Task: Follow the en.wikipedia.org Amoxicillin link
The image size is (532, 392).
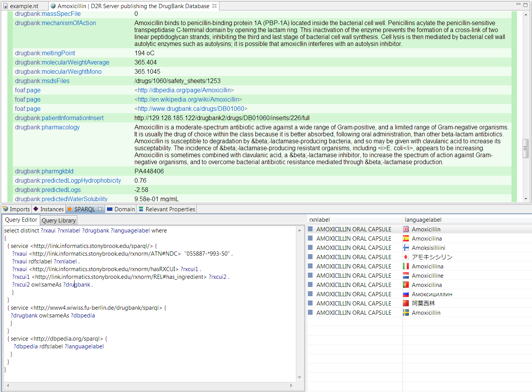Action: [x=188, y=100]
